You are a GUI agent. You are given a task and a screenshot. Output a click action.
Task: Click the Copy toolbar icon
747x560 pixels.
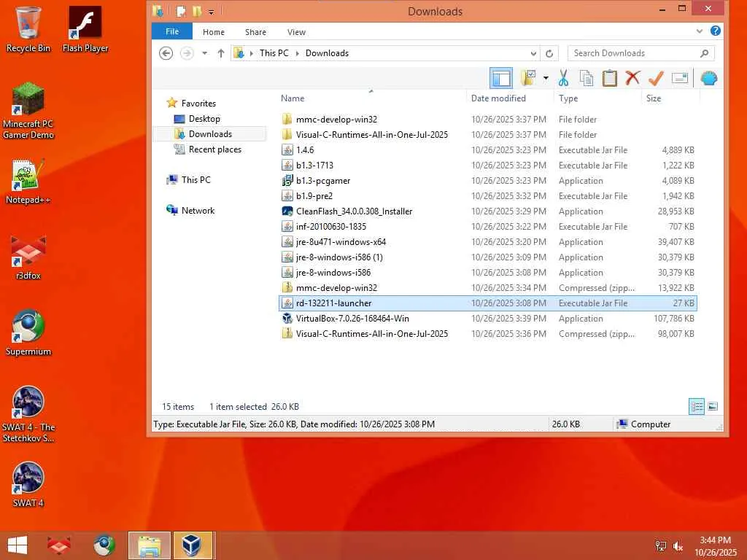[587, 78]
